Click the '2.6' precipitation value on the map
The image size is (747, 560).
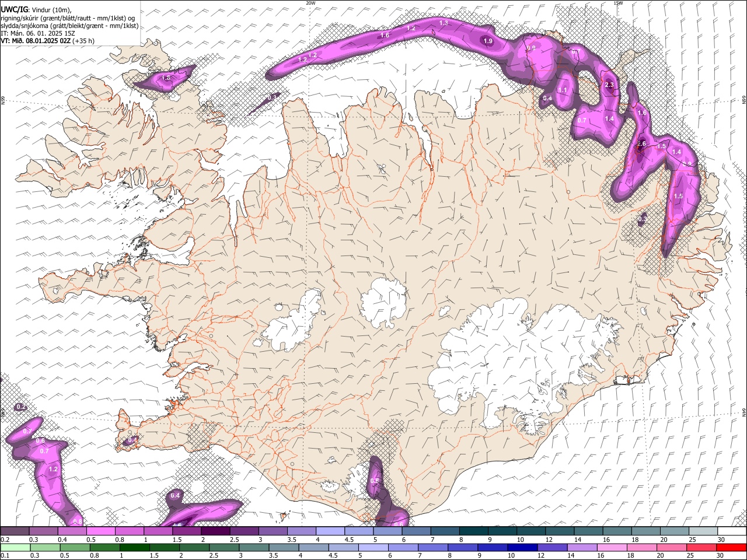coord(642,143)
